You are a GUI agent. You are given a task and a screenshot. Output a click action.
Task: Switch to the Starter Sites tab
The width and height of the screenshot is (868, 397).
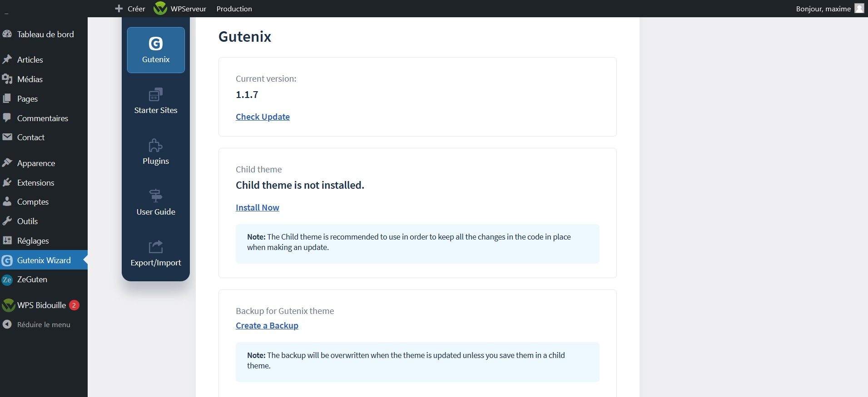[x=156, y=101]
